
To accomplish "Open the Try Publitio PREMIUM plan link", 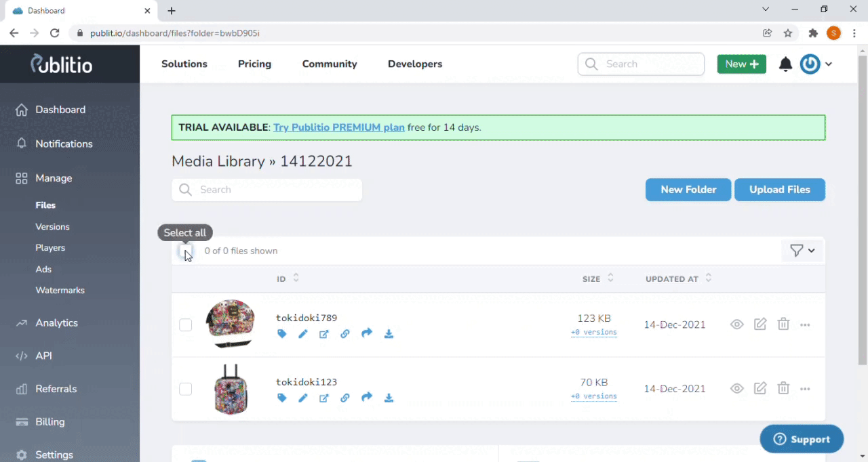I will coord(338,127).
